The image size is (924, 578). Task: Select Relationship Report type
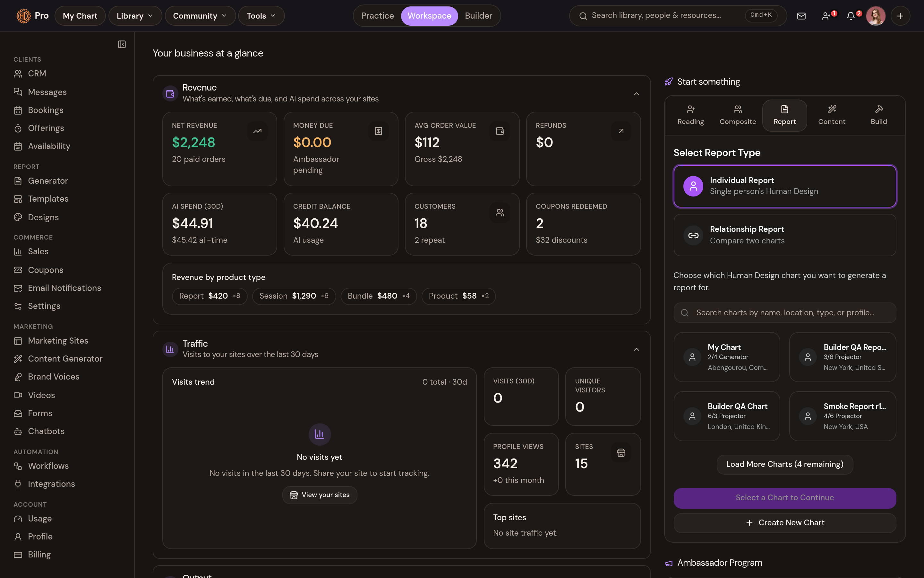click(785, 235)
